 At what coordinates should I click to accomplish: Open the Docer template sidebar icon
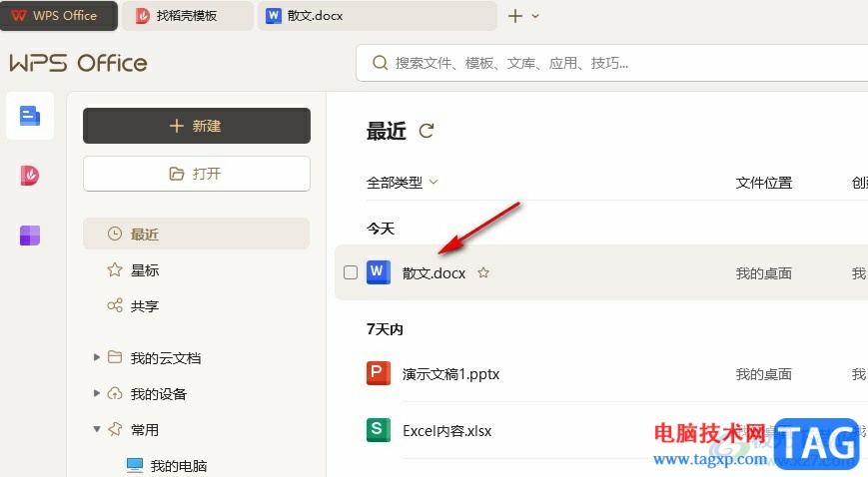click(30, 176)
